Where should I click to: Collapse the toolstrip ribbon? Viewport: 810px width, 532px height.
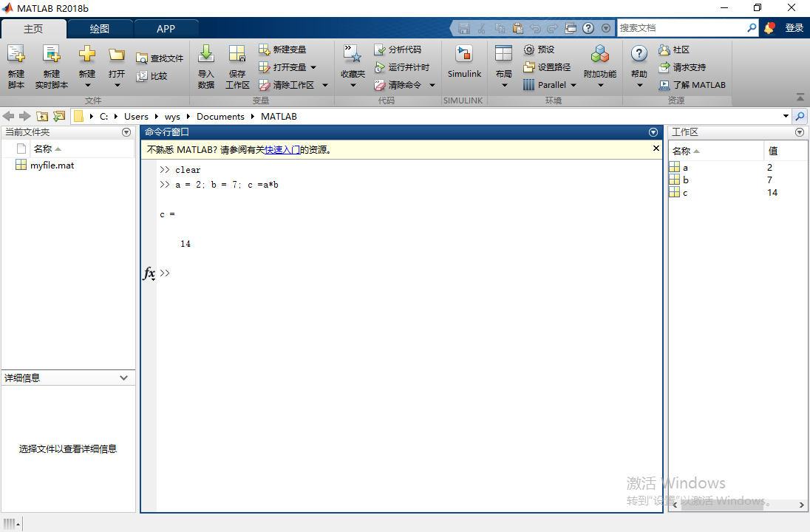pyautogui.click(x=800, y=97)
